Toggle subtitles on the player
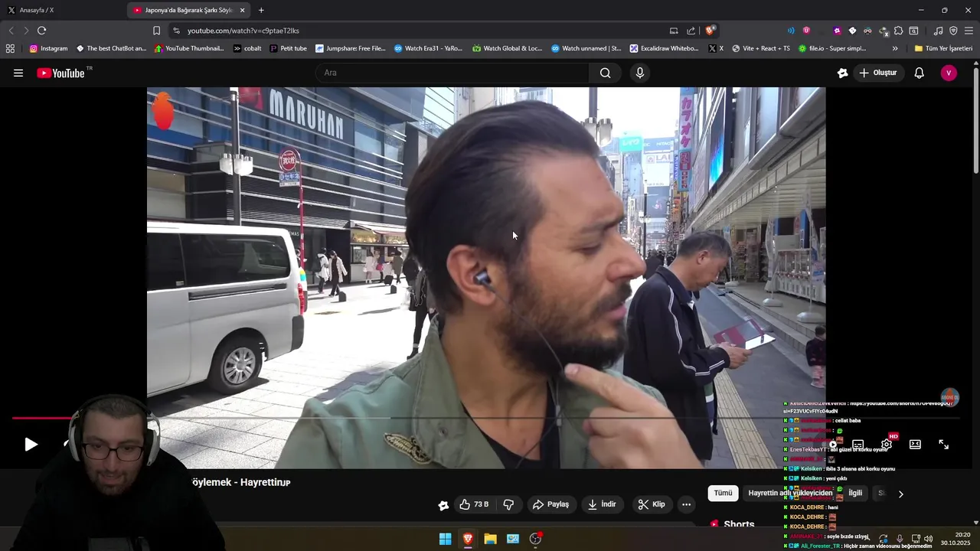The height and width of the screenshot is (551, 980). (858, 444)
